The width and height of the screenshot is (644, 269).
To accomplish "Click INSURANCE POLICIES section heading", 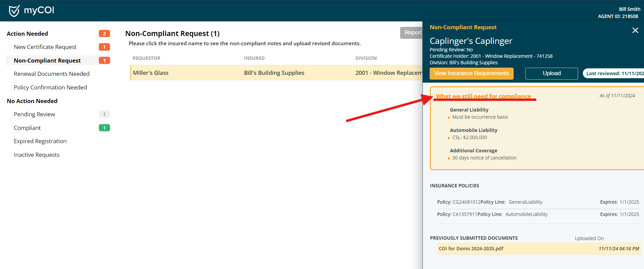I will (454, 186).
